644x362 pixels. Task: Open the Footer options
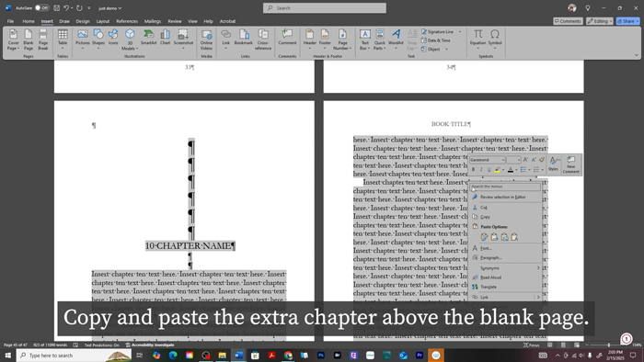click(x=325, y=40)
